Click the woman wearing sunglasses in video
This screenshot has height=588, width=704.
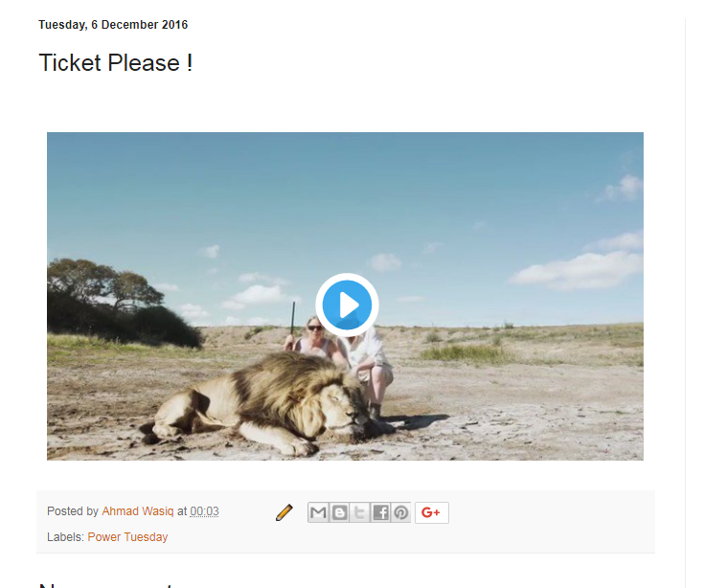pyautogui.click(x=313, y=339)
